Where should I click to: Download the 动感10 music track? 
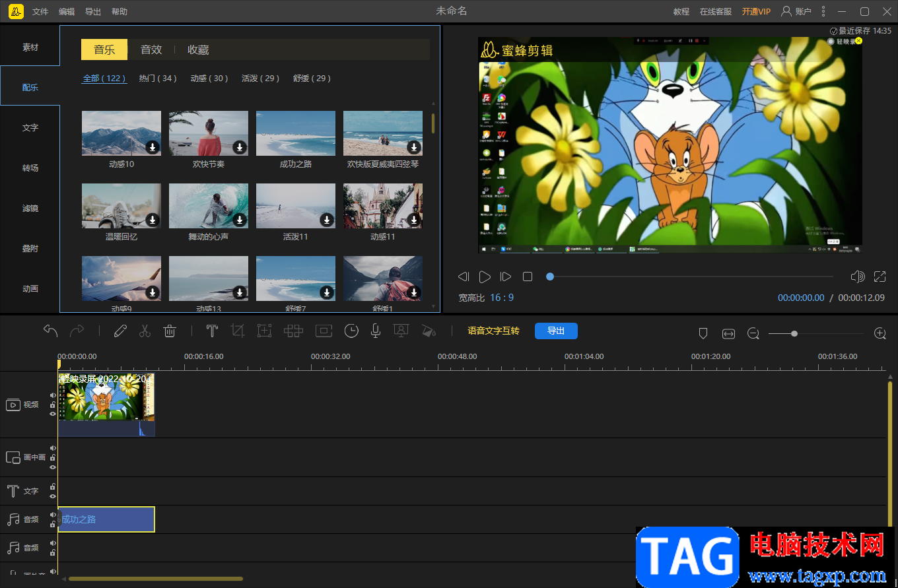coord(153,147)
